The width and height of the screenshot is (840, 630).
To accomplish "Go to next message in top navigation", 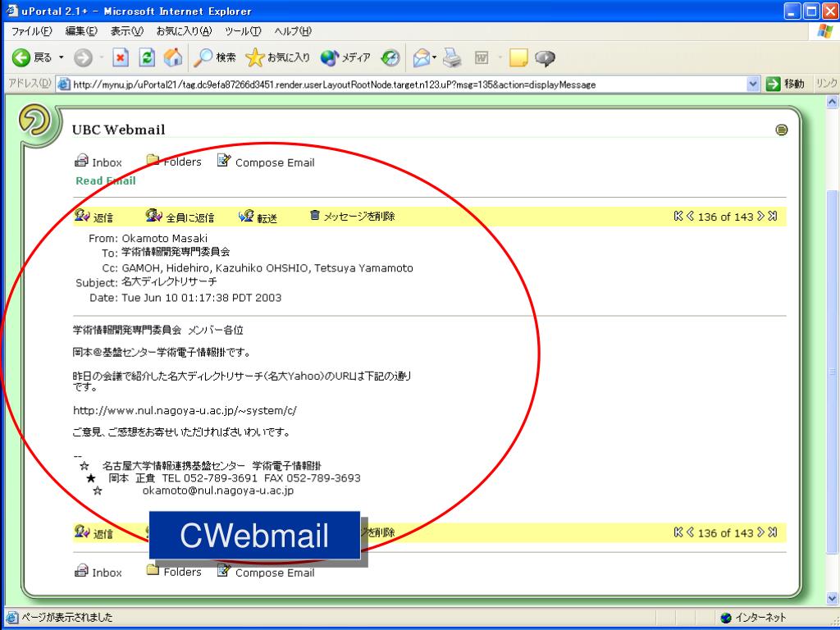I will (x=760, y=216).
